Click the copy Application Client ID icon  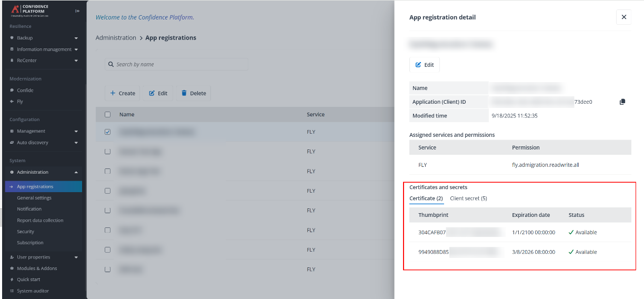(622, 102)
